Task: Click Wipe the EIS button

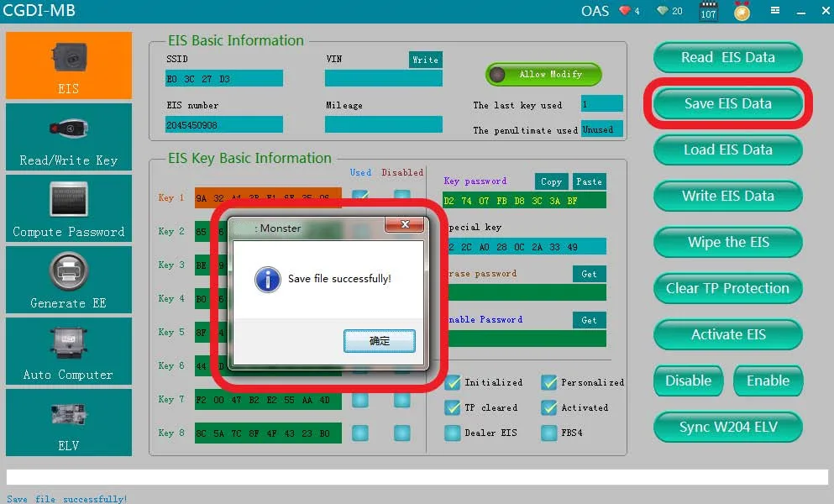Action: click(727, 243)
